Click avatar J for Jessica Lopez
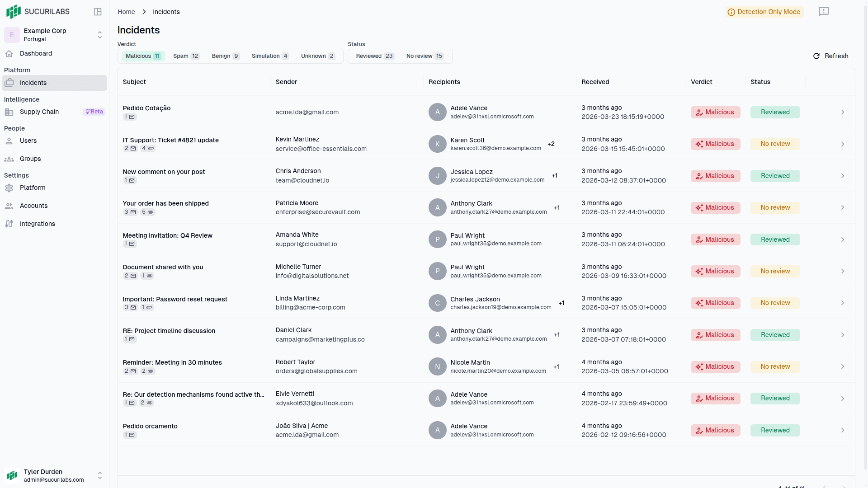This screenshot has width=868, height=488. (x=437, y=176)
